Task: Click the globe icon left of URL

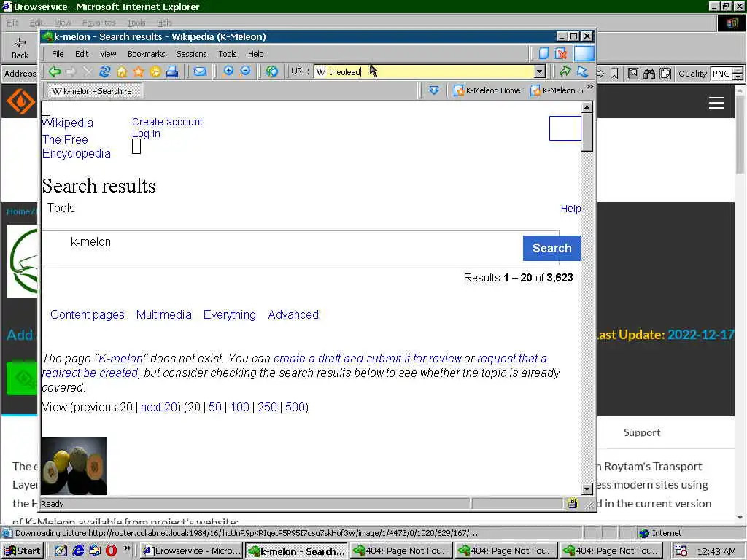Action: click(x=272, y=72)
